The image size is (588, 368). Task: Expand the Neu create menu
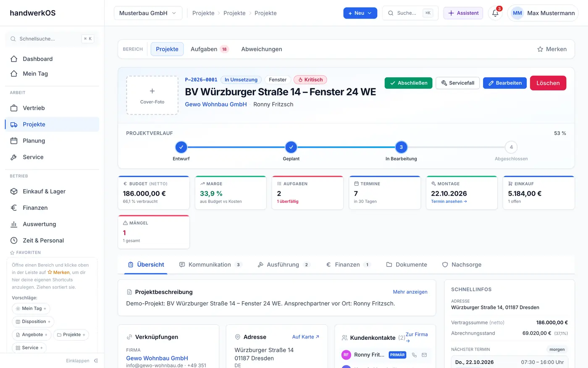click(x=360, y=13)
